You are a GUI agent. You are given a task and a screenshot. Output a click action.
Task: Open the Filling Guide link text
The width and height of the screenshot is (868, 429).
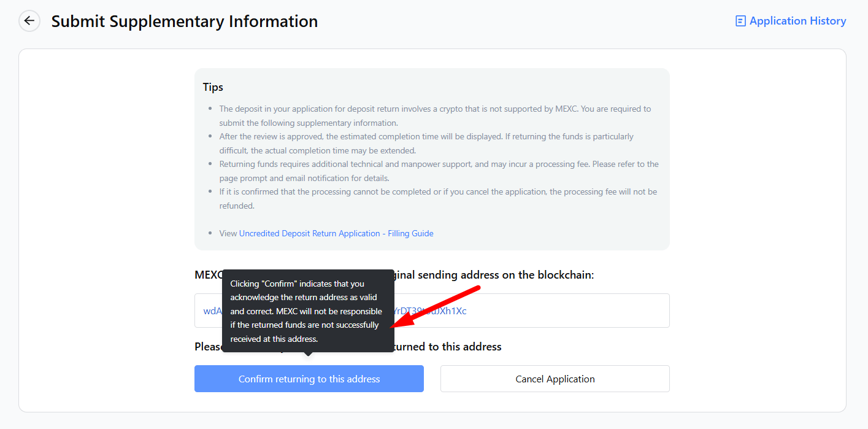pyautogui.click(x=410, y=233)
